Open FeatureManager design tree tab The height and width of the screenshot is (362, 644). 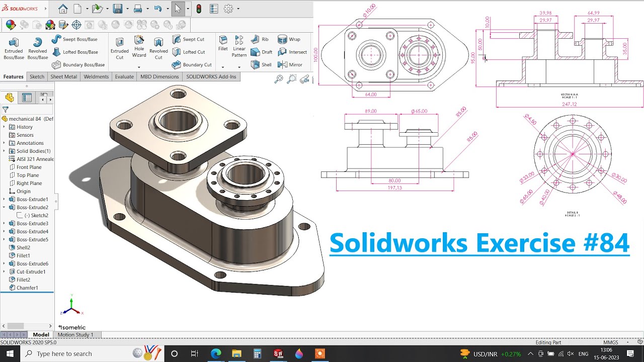pos(10,98)
